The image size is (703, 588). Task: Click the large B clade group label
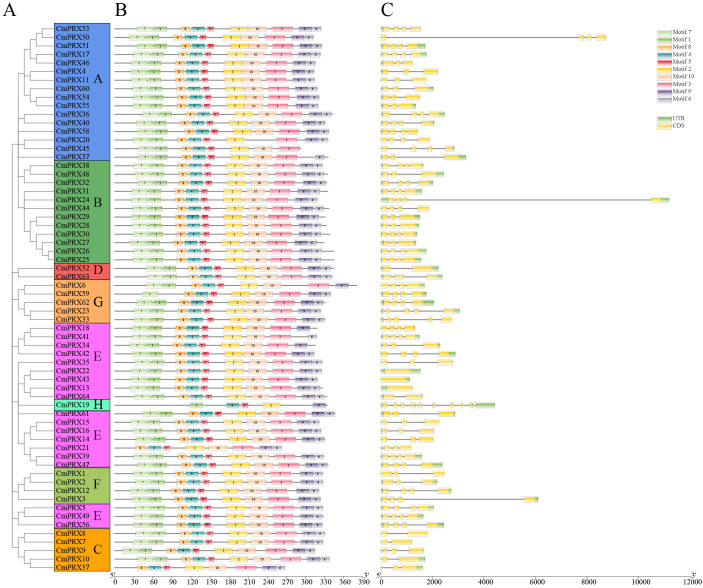tap(98, 203)
